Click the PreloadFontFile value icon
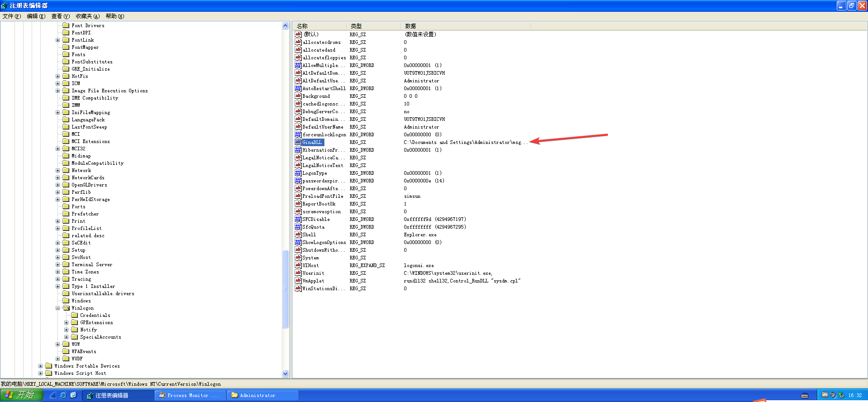This screenshot has width=868, height=402. click(298, 196)
